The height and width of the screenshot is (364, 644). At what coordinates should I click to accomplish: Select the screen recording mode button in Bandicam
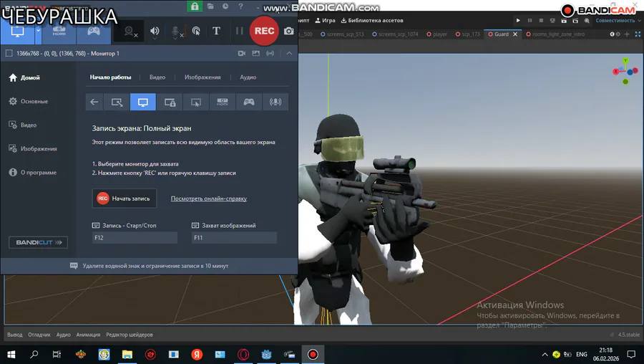[17, 32]
